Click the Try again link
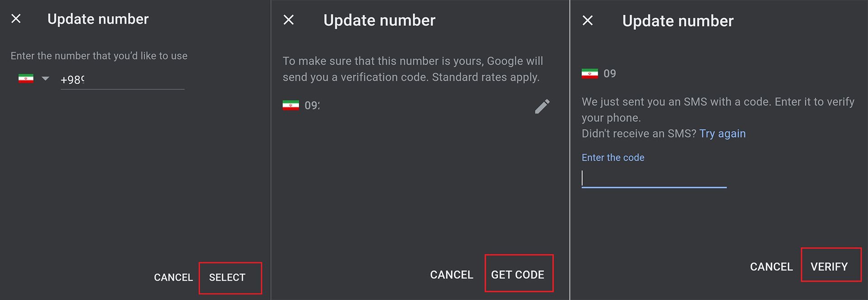This screenshot has height=300, width=868. click(722, 133)
